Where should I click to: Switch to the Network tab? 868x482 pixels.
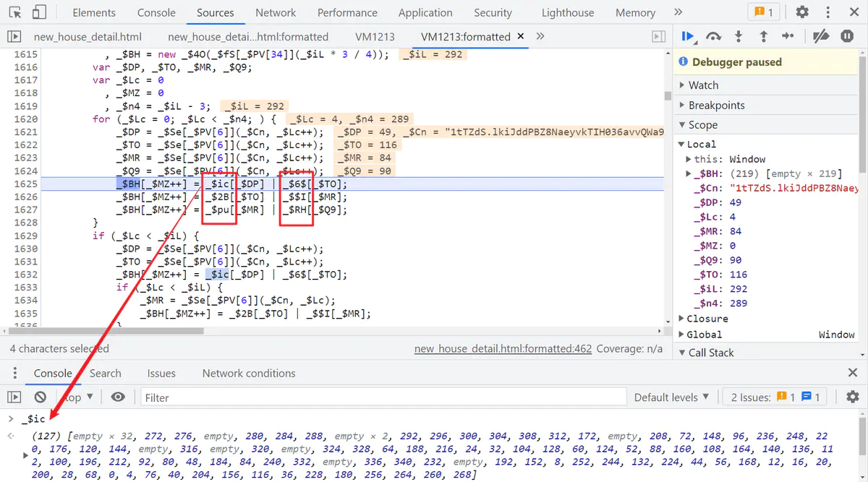pos(276,12)
